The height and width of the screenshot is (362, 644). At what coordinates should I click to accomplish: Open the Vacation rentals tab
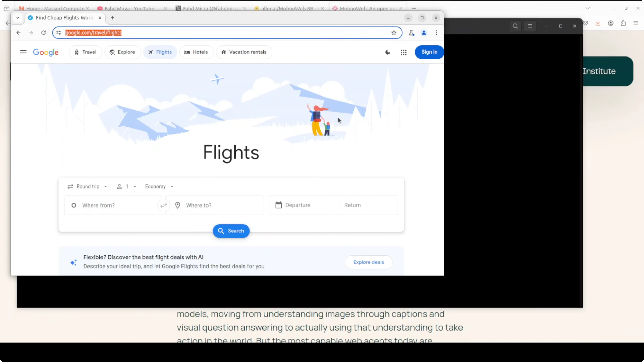[x=244, y=52]
